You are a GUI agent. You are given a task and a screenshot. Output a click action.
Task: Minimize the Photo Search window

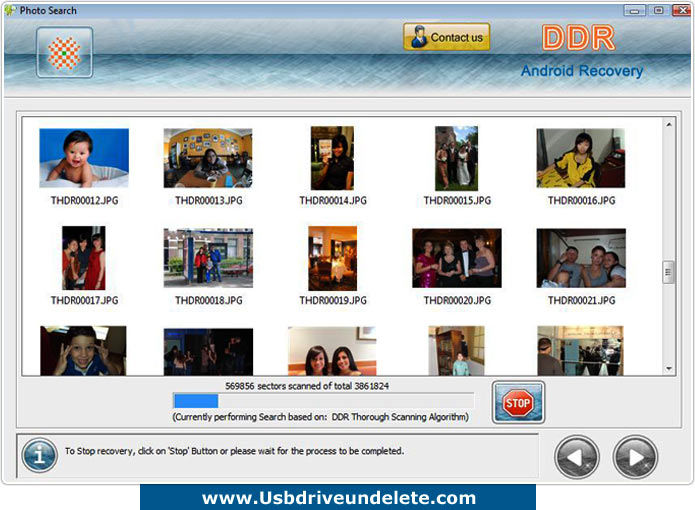634,10
